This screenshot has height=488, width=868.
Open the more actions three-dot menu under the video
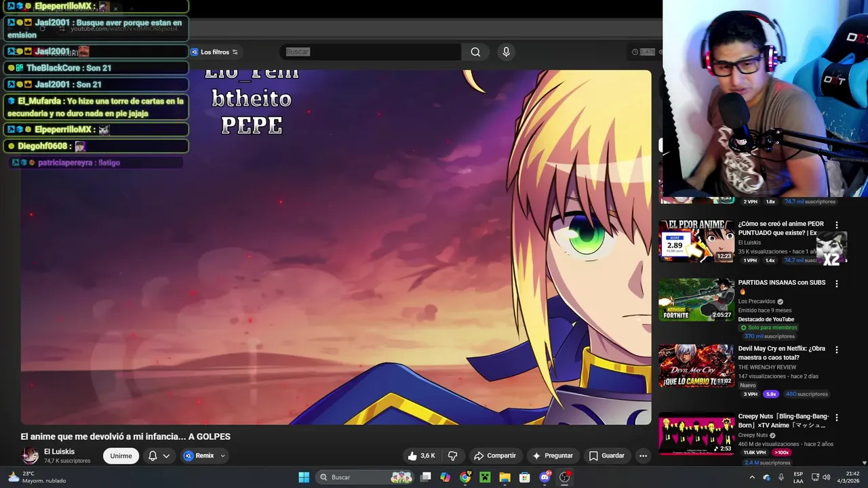[x=643, y=455]
